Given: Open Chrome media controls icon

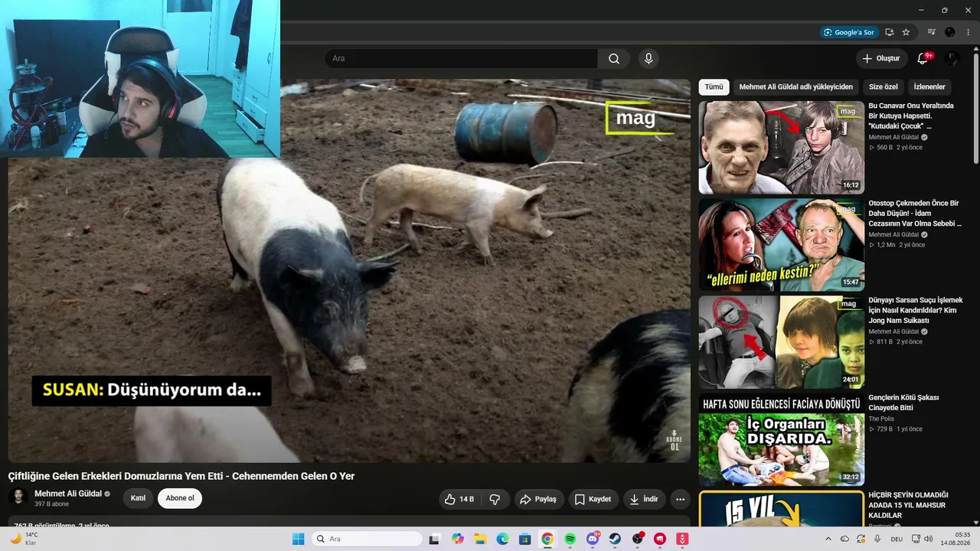Looking at the screenshot, I should (931, 32).
